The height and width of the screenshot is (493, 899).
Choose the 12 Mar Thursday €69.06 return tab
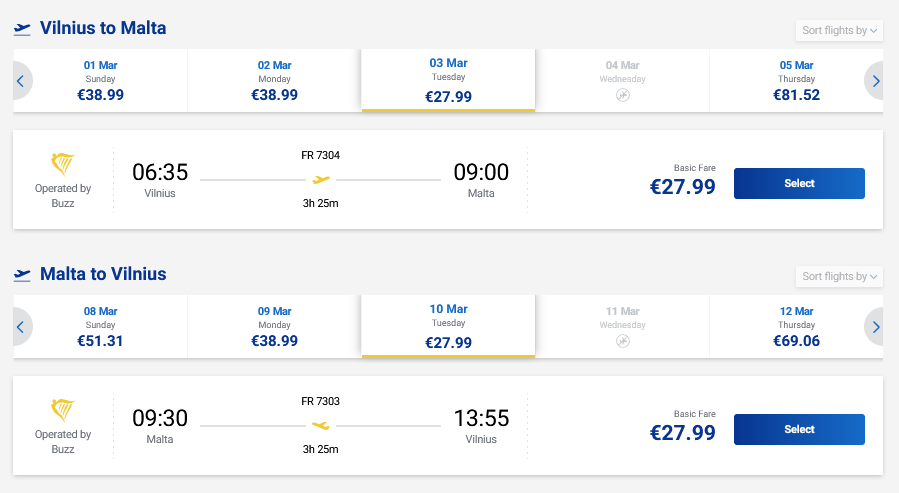pyautogui.click(x=796, y=326)
